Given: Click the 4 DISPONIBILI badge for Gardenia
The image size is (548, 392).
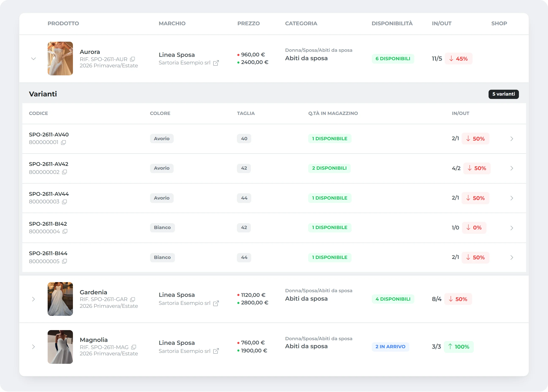Looking at the screenshot, I should tap(393, 299).
